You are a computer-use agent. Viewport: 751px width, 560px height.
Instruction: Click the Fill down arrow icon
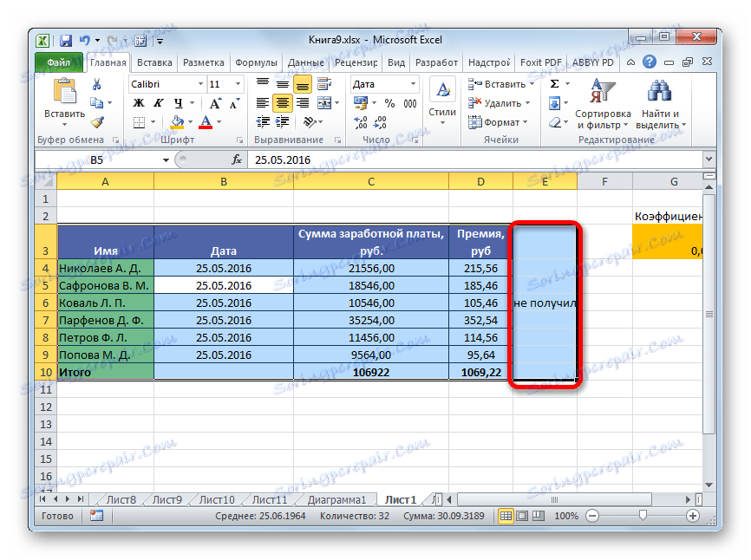point(555,103)
